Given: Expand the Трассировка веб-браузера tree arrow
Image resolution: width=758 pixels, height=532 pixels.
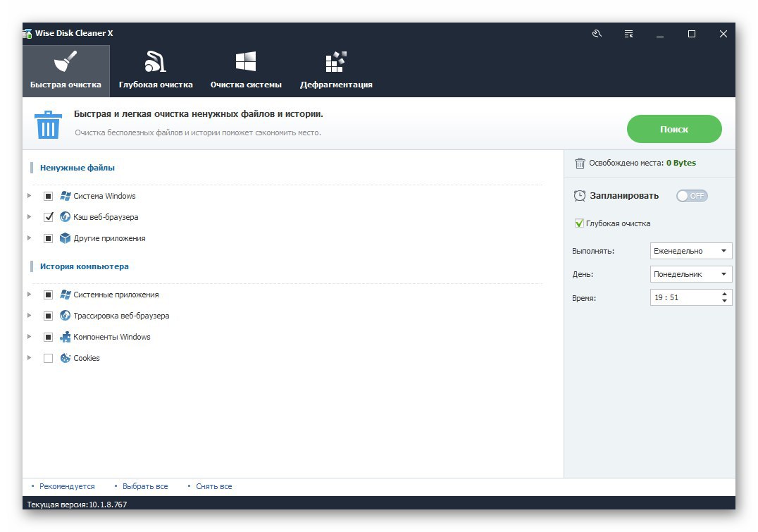Looking at the screenshot, I should [30, 316].
